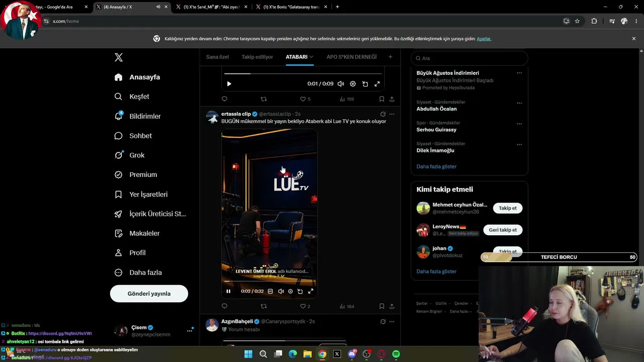Pause the LUE TV video
Image resolution: width=644 pixels, height=362 pixels.
pos(228,291)
